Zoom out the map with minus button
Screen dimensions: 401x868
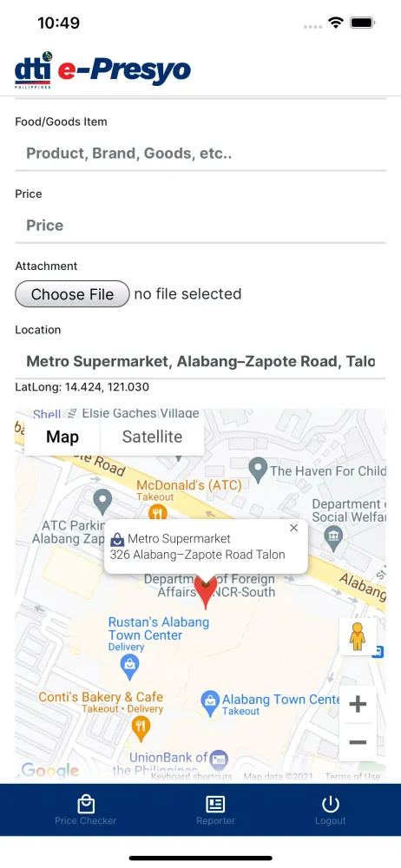point(358,742)
